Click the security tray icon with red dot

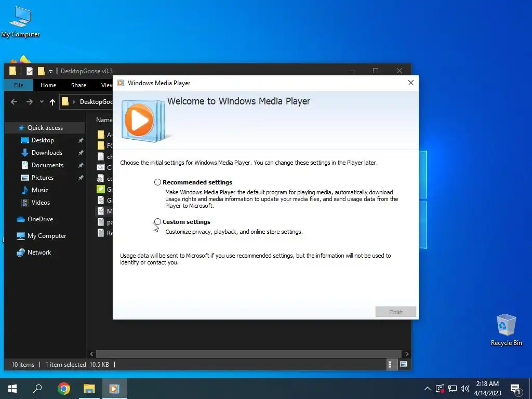(440, 389)
